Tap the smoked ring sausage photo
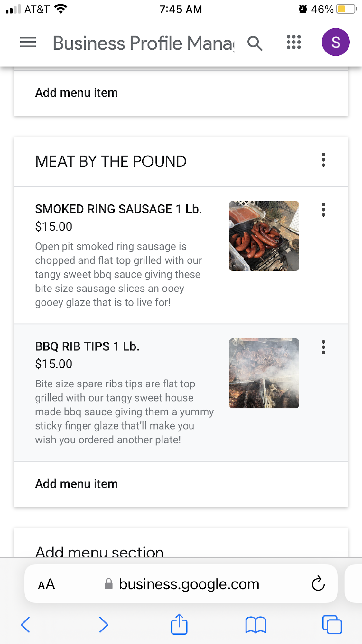 [x=264, y=236]
